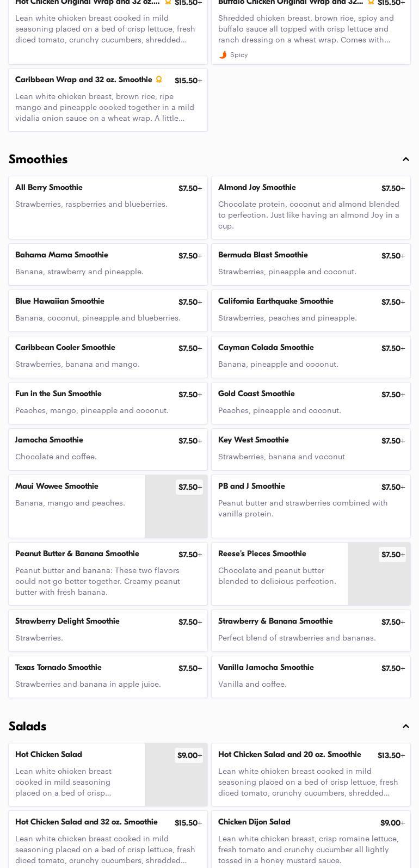Click the popular badge on Caribbean Wrap
The height and width of the screenshot is (868, 419).
[159, 79]
